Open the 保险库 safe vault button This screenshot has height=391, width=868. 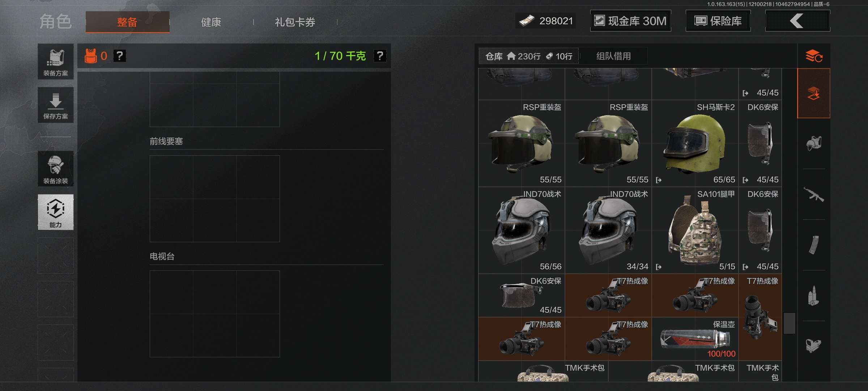(718, 21)
